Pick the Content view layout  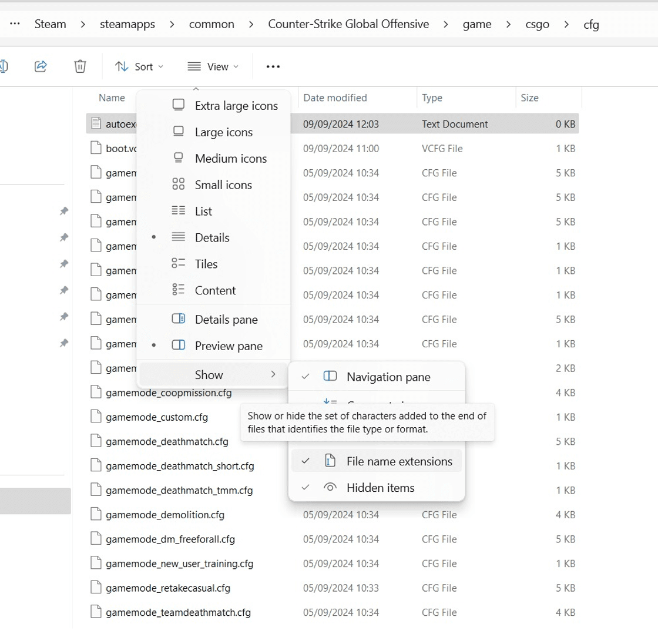pyautogui.click(x=215, y=290)
